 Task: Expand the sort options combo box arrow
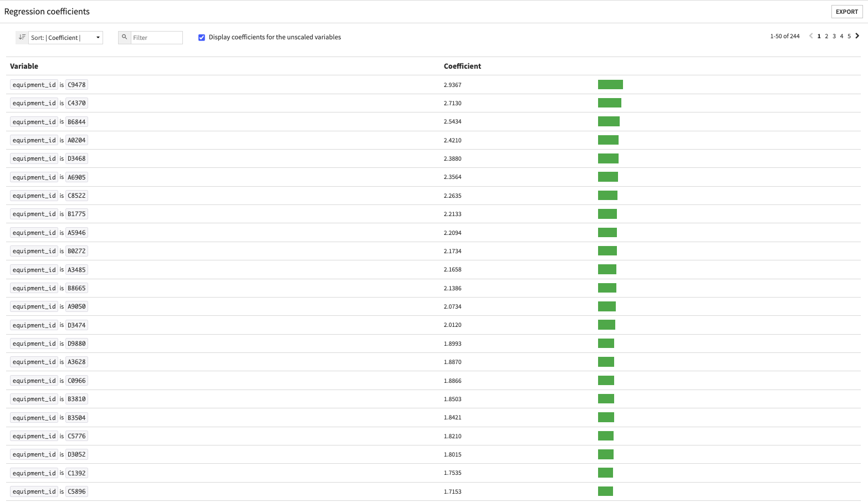(98, 37)
